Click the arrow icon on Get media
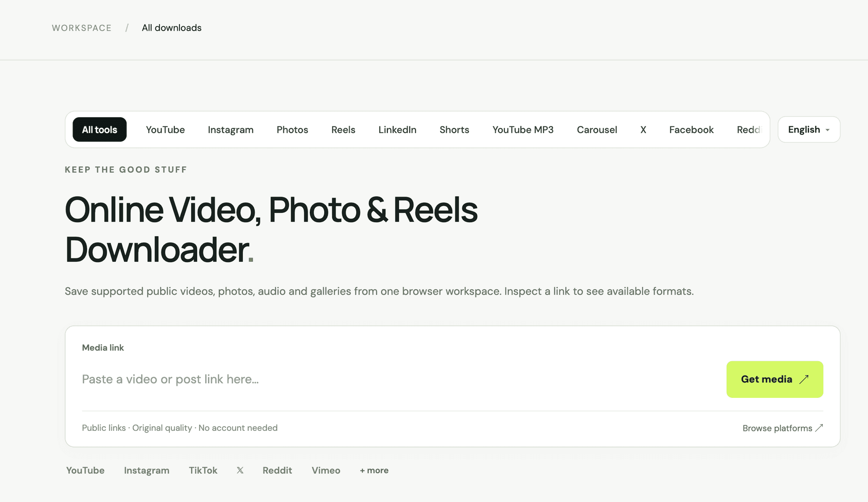This screenshot has width=868, height=502. [x=804, y=379]
